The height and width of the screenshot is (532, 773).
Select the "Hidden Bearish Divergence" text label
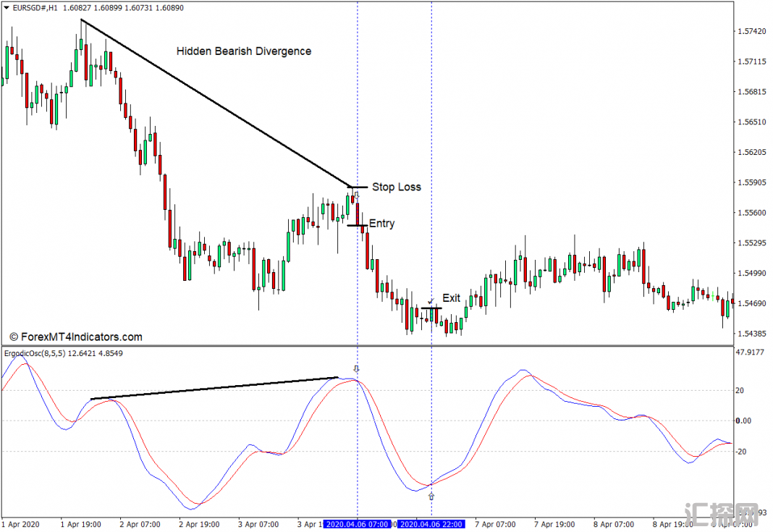pos(244,51)
